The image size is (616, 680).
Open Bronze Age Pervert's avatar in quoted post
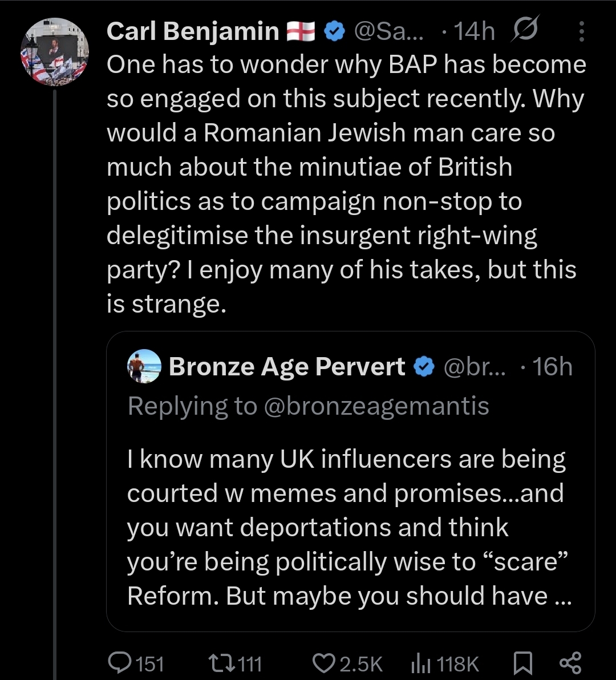[144, 366]
